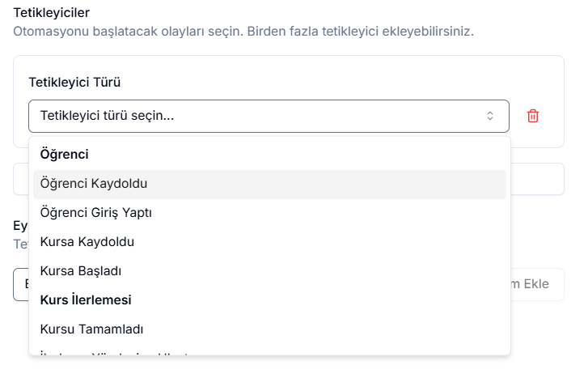Click the "Tetikleyiciler" section heading
The image size is (588, 374).
pyautogui.click(x=51, y=12)
